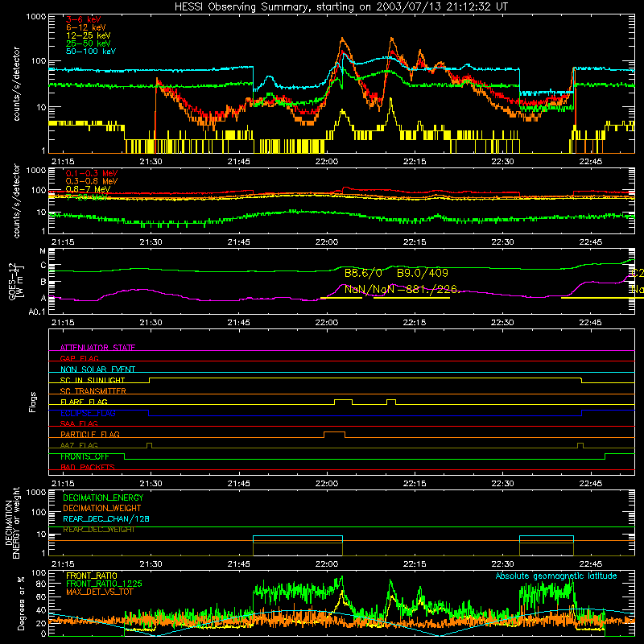Click the REAR_DEC_WEIGHT legend label
The height and width of the screenshot is (644, 644).
(99, 530)
